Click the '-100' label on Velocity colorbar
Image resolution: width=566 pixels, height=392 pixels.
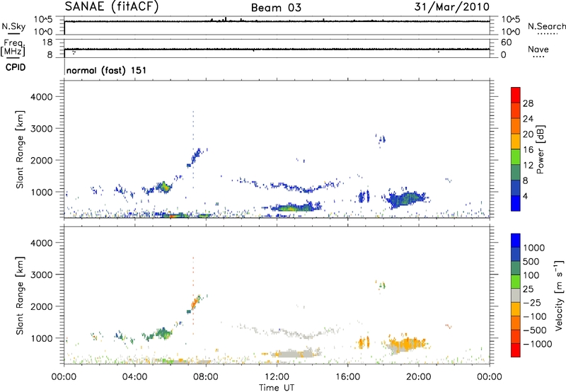pyautogui.click(x=535, y=316)
